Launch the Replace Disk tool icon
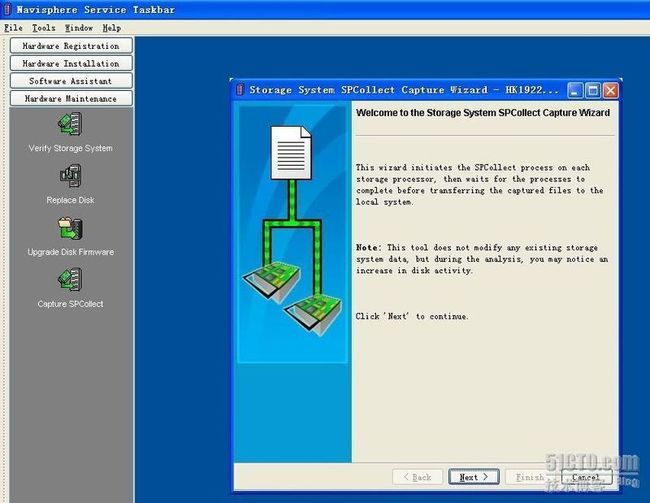Image resolution: width=650 pixels, height=503 pixels. tap(70, 176)
